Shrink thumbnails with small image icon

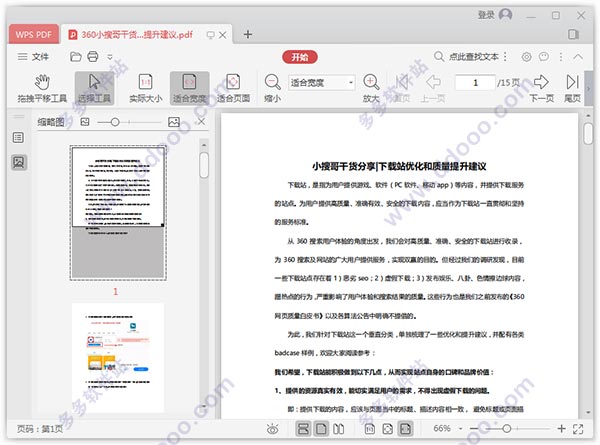tap(85, 122)
